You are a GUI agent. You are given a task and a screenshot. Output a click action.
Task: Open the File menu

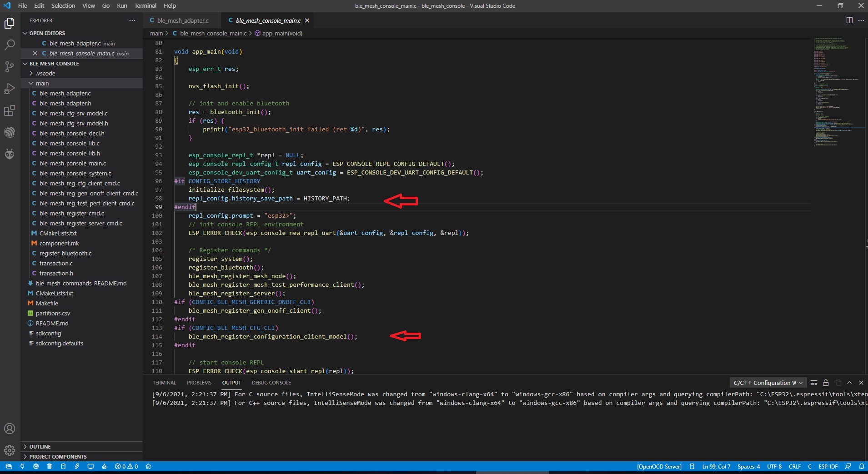pos(22,6)
